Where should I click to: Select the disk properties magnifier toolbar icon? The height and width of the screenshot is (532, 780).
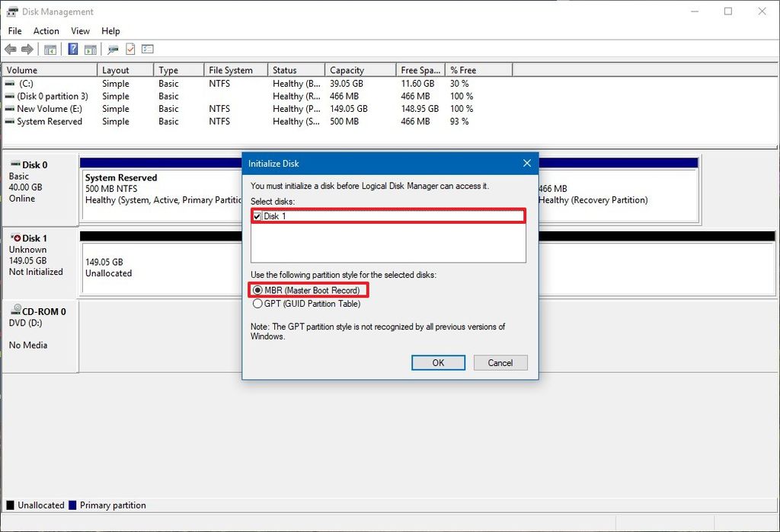point(113,49)
